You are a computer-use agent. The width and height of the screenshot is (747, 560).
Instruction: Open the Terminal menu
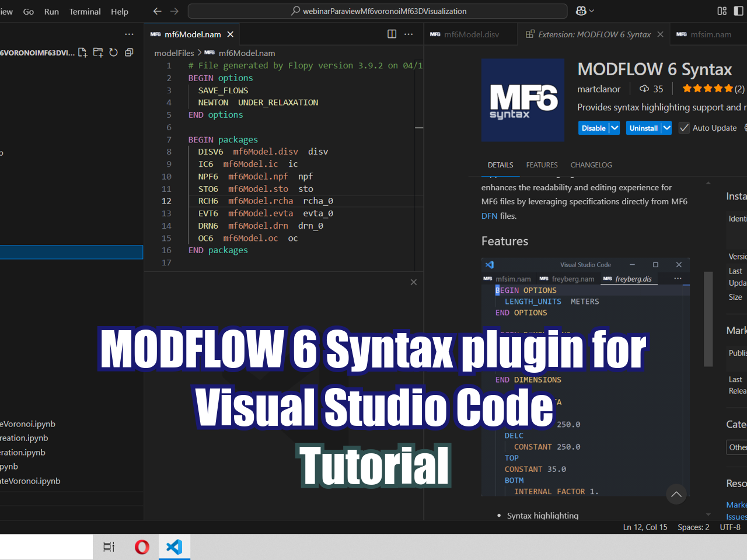point(84,11)
